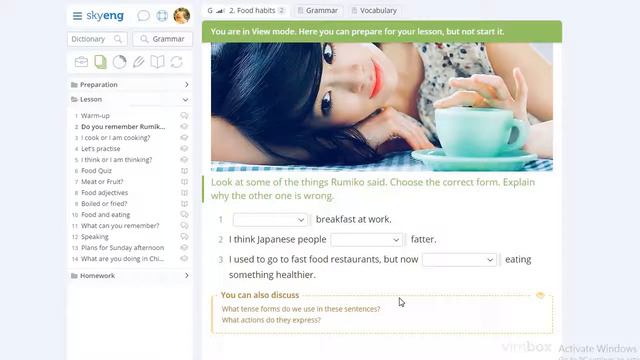The image size is (640, 360).
Task: Click the open book icon in the sidebar toolbar
Action: pyautogui.click(x=158, y=62)
